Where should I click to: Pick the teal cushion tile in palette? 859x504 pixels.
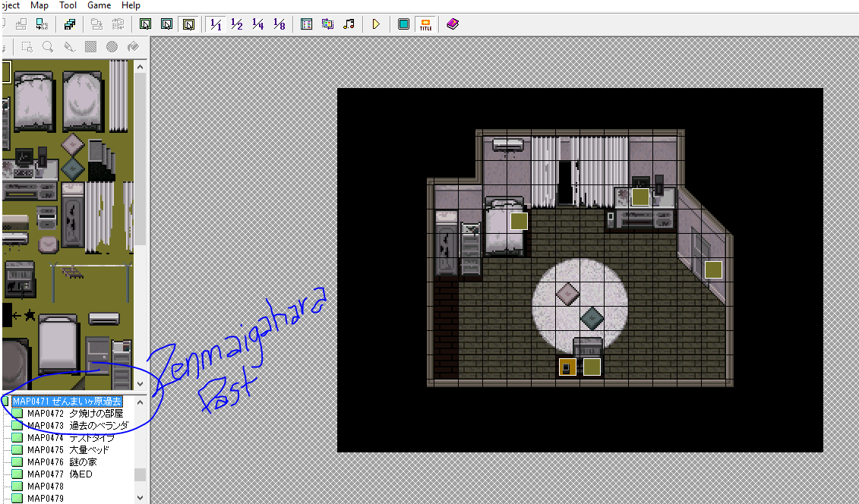tap(72, 169)
